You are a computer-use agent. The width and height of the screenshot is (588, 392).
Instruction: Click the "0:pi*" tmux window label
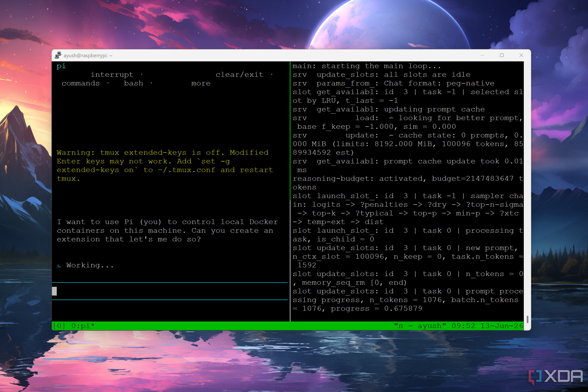[83, 326]
